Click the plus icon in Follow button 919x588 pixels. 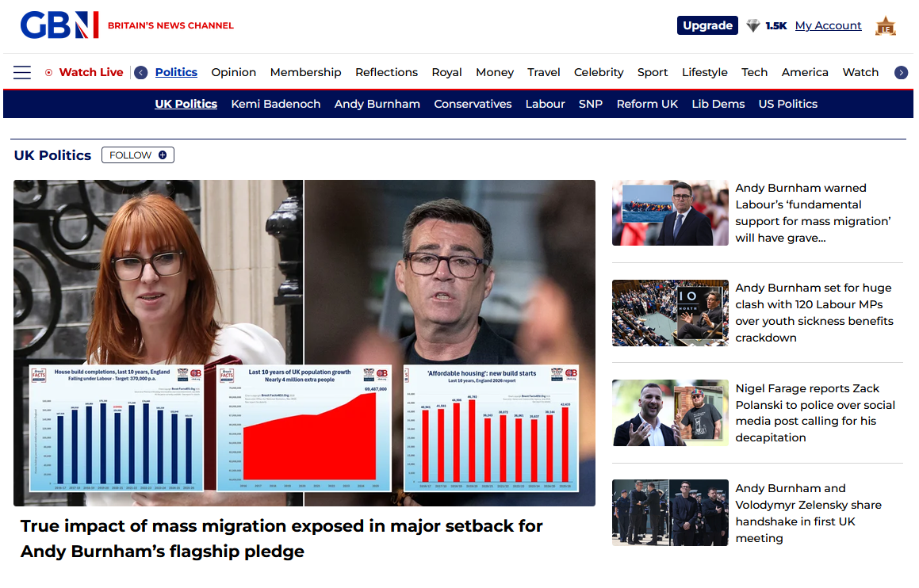163,155
